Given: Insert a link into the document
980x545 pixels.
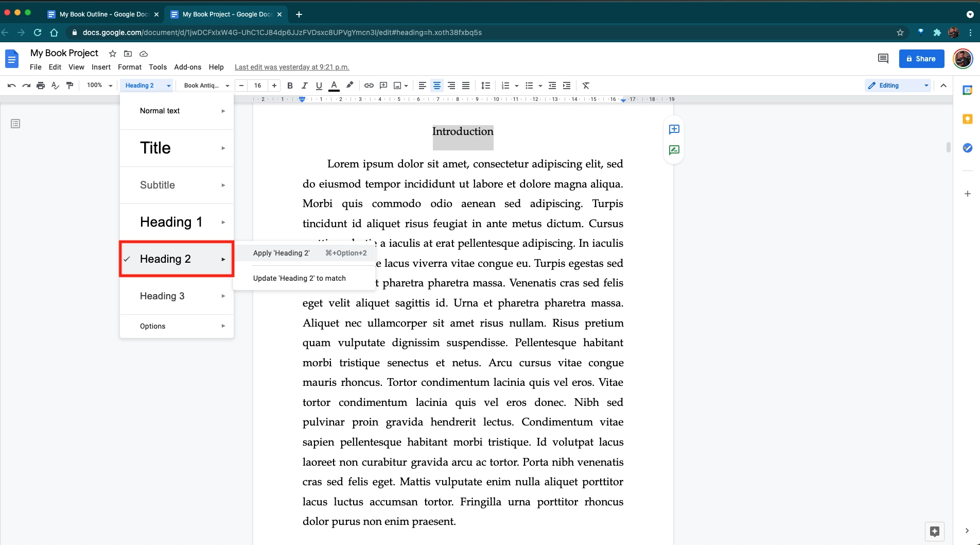Looking at the screenshot, I should pos(369,86).
